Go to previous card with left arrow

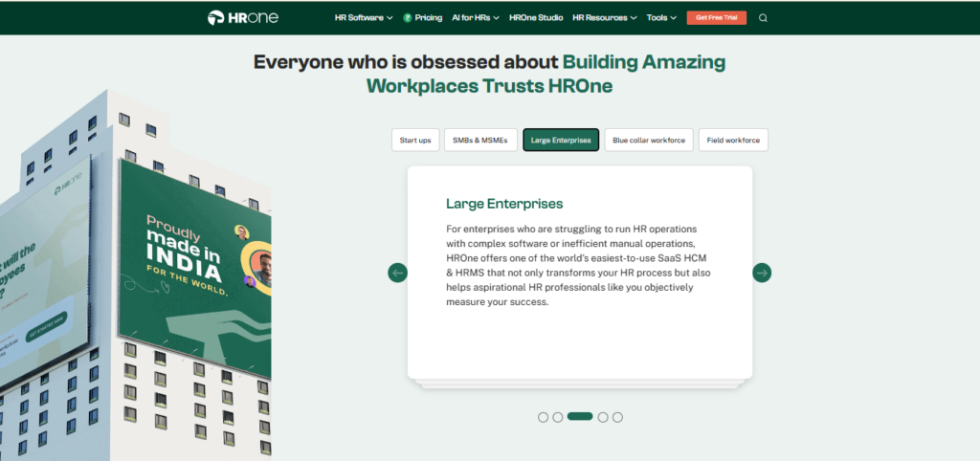(397, 273)
